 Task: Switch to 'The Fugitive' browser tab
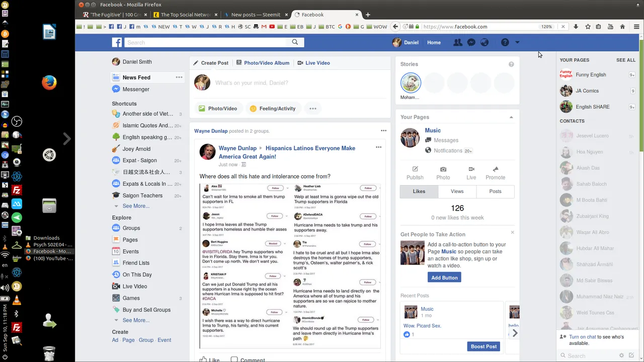click(114, 15)
